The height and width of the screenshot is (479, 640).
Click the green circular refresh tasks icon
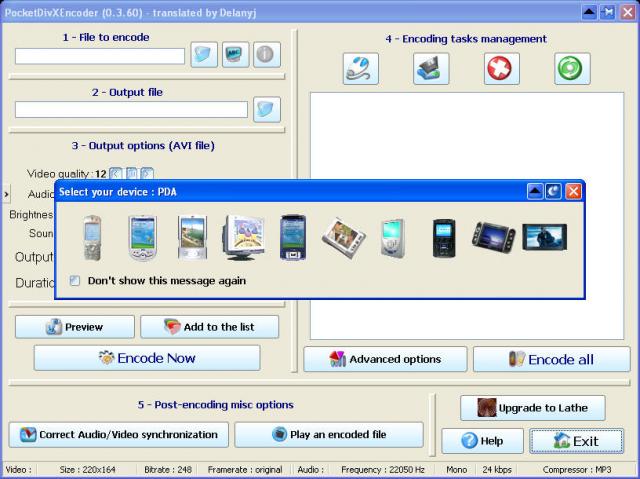[572, 69]
